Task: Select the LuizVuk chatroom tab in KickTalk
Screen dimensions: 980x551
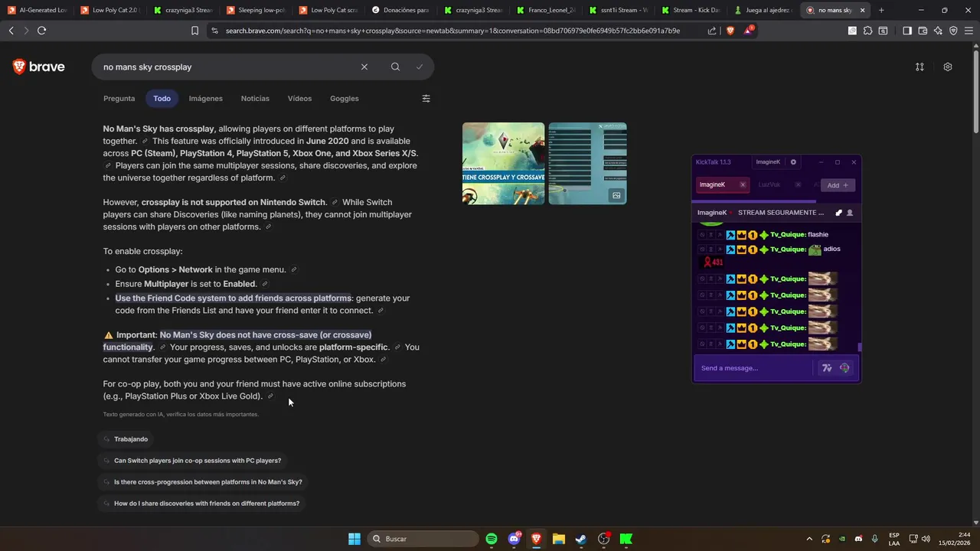Action: [x=769, y=184]
